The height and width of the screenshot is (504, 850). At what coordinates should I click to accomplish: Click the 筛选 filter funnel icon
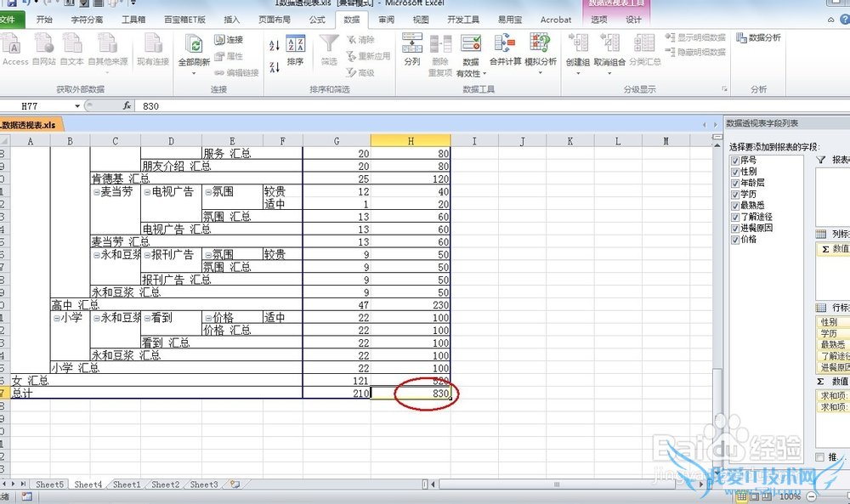point(329,47)
